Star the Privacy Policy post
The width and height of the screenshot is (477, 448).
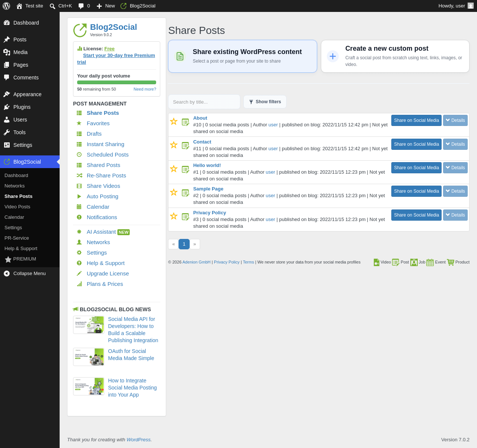tap(174, 216)
